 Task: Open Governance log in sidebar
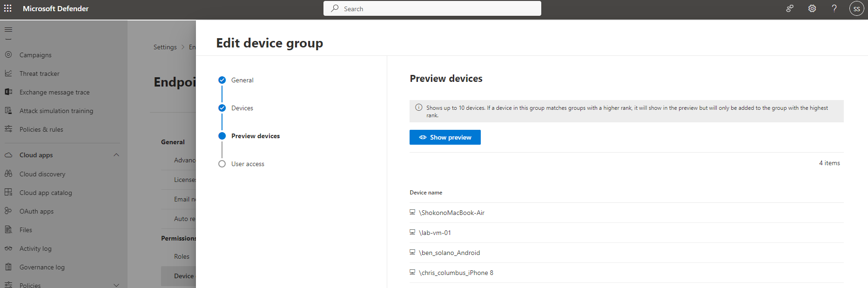(x=42, y=267)
